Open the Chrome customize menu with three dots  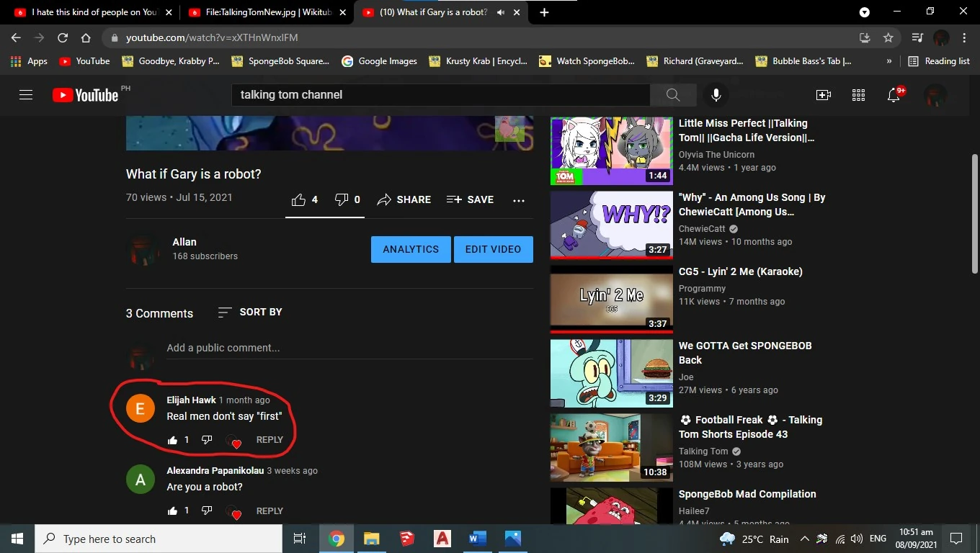[x=966, y=37]
